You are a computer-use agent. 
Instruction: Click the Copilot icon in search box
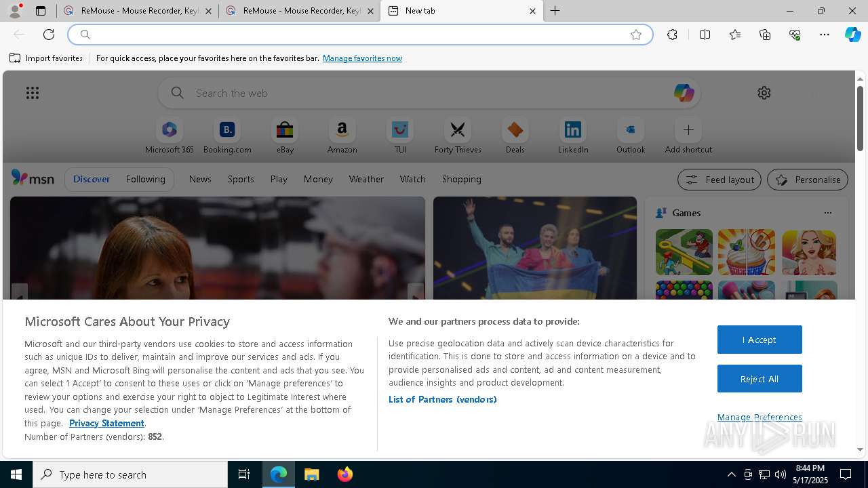(684, 93)
